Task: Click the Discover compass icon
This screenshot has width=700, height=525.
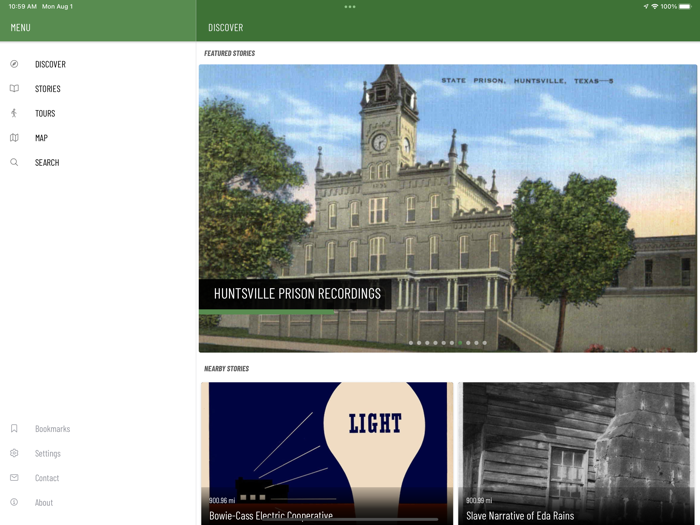Action: tap(14, 64)
